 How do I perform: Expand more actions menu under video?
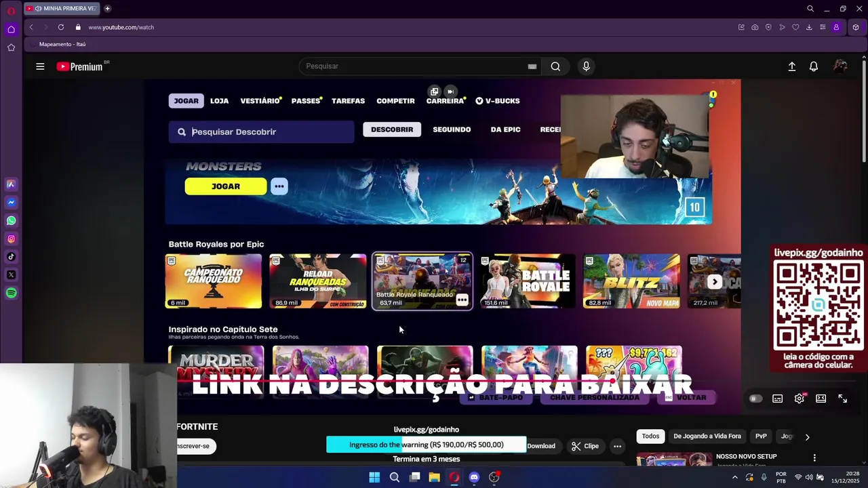point(617,446)
